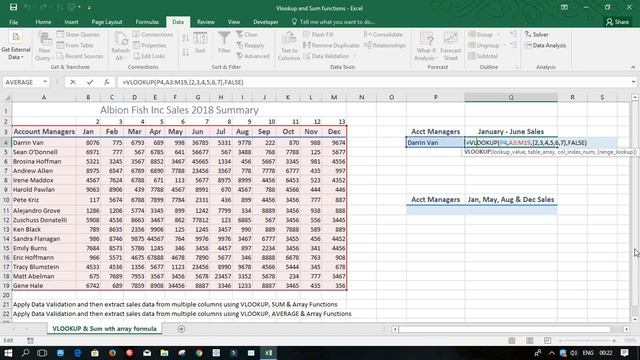
Task: Adjust the zoom slider
Action: click(587, 340)
